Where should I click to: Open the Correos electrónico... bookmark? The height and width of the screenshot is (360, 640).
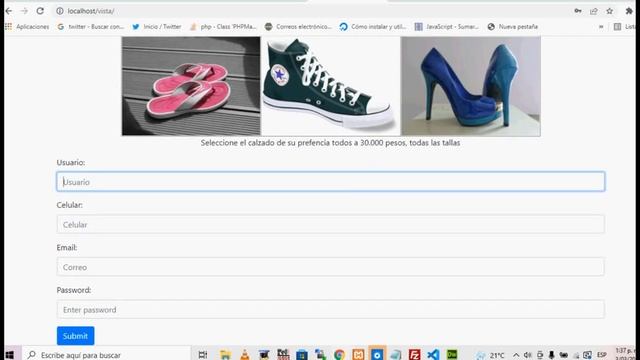click(298, 27)
